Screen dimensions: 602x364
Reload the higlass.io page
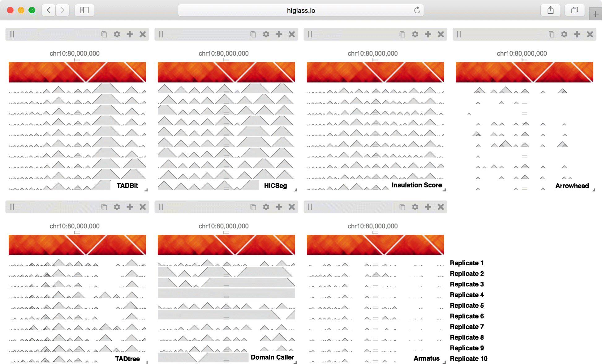click(x=417, y=10)
